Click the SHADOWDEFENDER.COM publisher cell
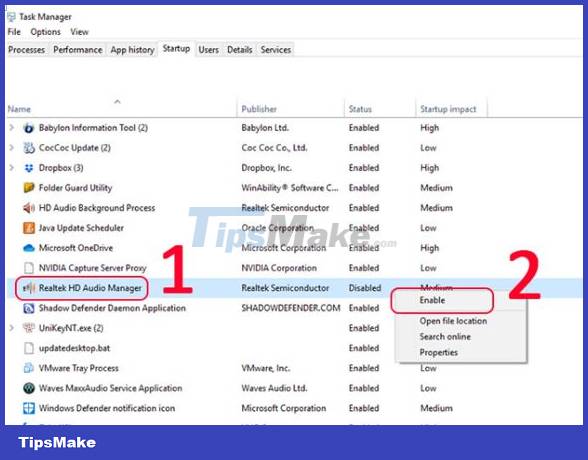This screenshot has height=460, width=588. (x=291, y=308)
